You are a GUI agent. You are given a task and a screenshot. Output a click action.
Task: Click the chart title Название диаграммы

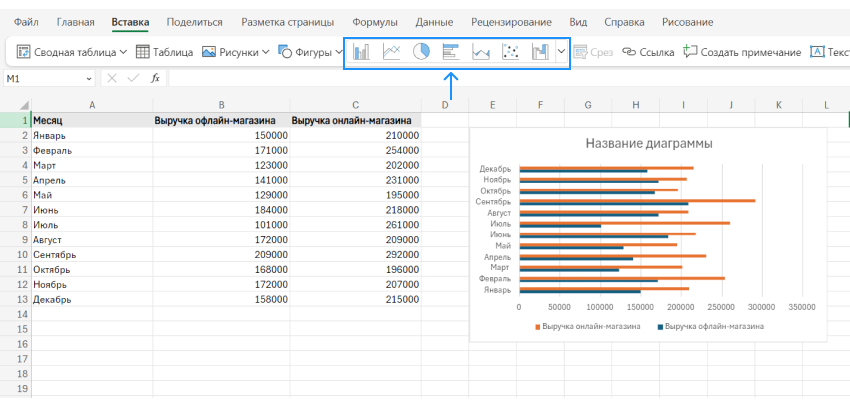pyautogui.click(x=648, y=144)
